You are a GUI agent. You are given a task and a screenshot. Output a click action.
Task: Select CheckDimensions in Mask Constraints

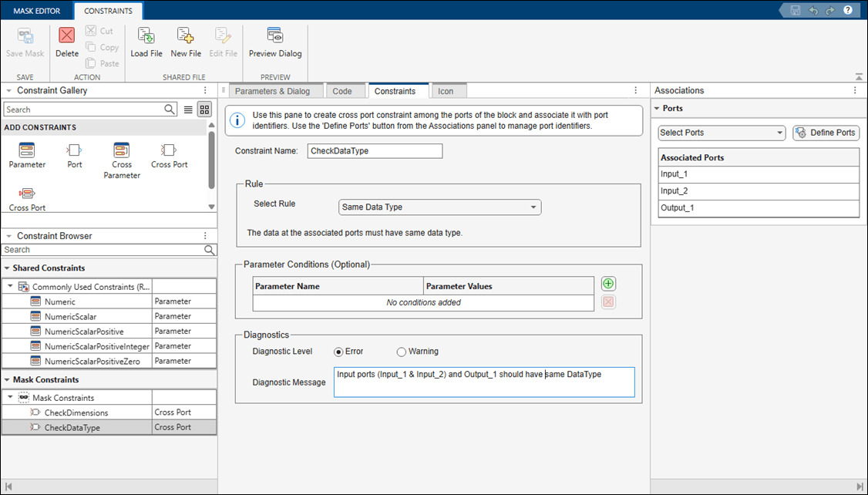[76, 412]
